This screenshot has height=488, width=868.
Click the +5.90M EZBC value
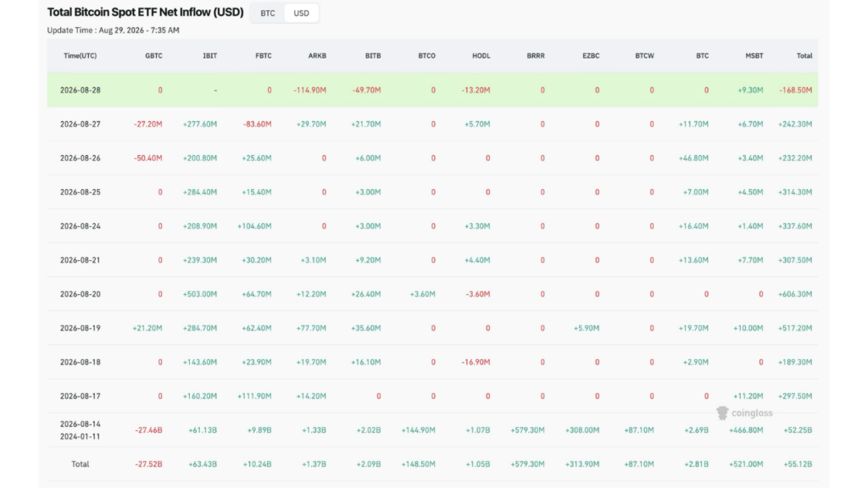point(587,328)
